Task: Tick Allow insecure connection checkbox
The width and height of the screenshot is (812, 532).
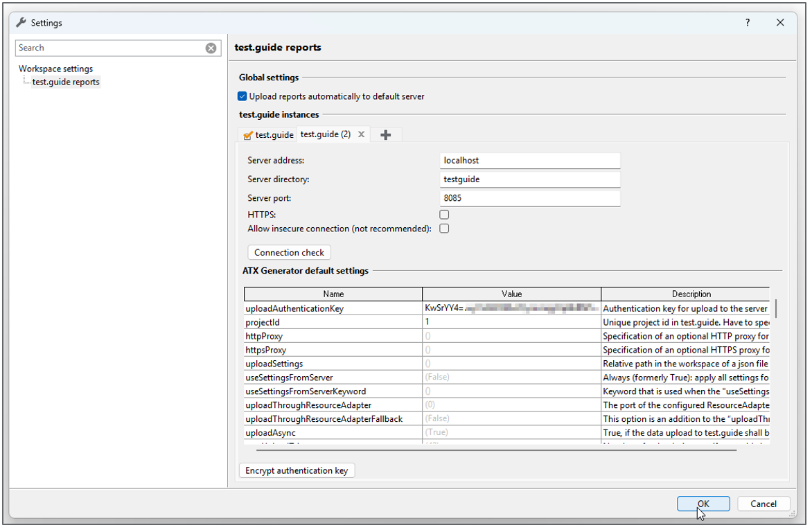Action: [444, 229]
